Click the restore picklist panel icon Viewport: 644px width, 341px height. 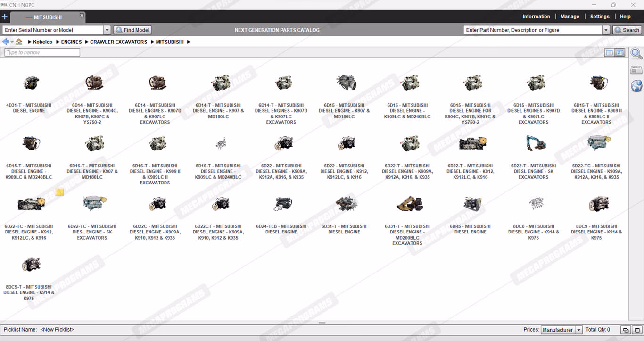(626, 330)
